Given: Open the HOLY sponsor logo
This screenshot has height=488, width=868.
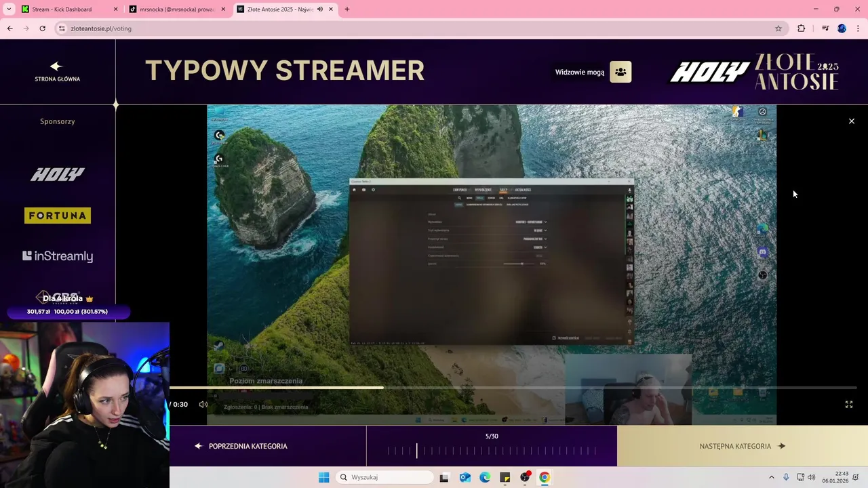Looking at the screenshot, I should coord(58,174).
